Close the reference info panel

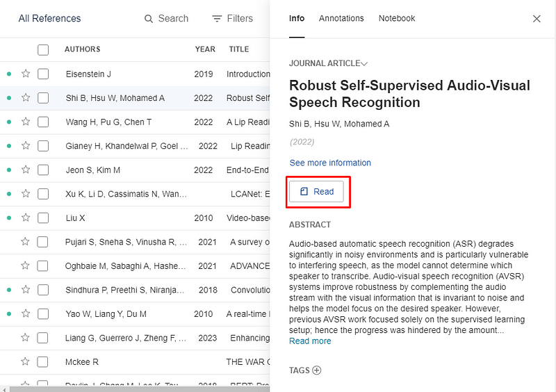coord(537,19)
